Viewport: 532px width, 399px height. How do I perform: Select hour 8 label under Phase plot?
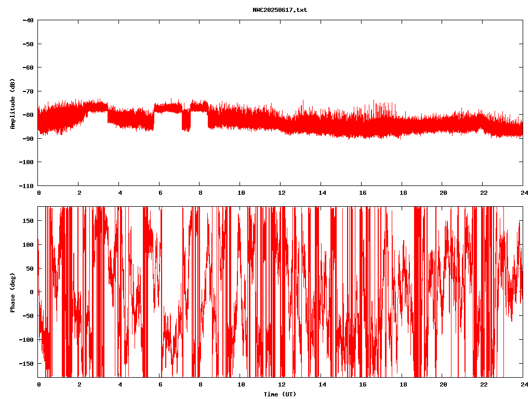pyautogui.click(x=201, y=384)
